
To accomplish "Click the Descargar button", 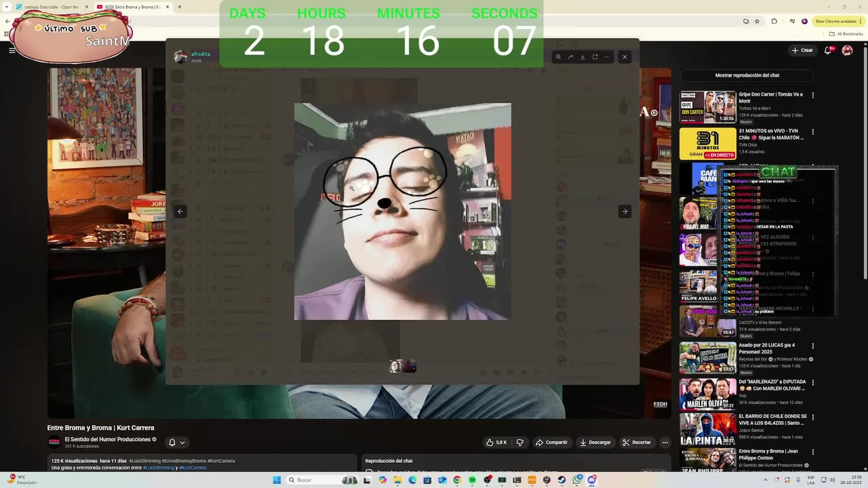I will tap(595, 443).
